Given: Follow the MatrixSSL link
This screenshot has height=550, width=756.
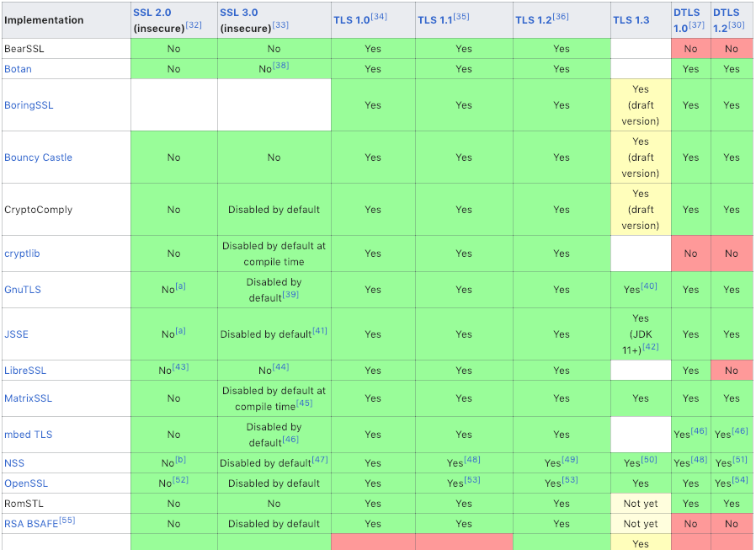Looking at the screenshot, I should 28,398.
